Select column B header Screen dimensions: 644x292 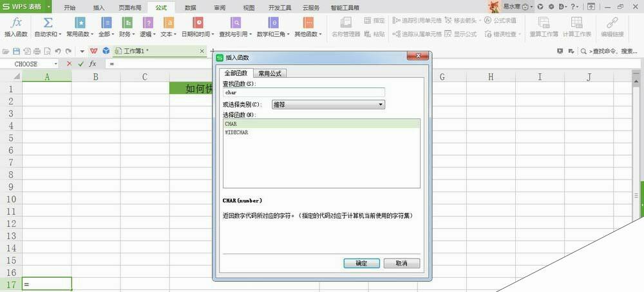click(96, 77)
